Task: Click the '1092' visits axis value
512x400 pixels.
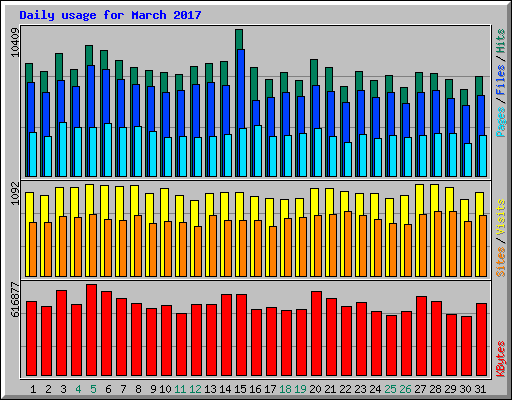Action: click(15, 194)
